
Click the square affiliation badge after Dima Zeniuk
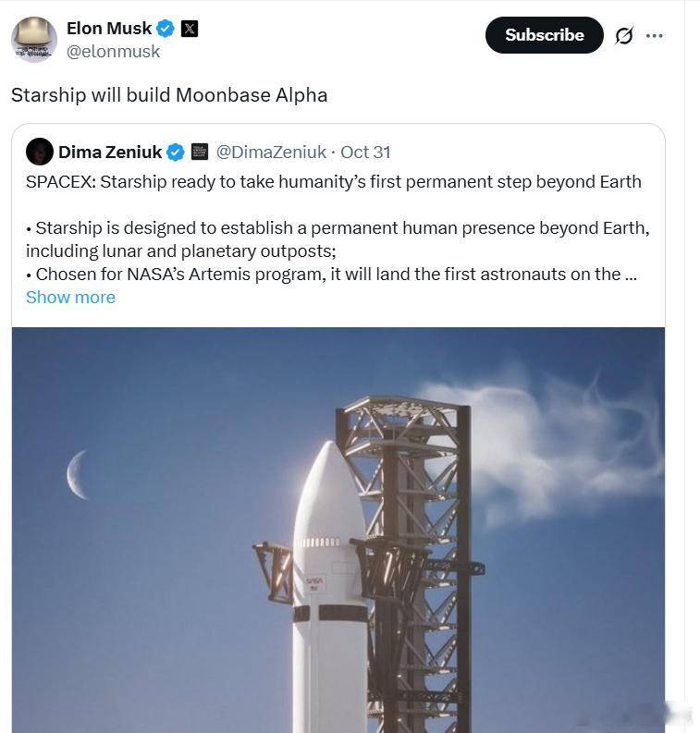(199, 152)
